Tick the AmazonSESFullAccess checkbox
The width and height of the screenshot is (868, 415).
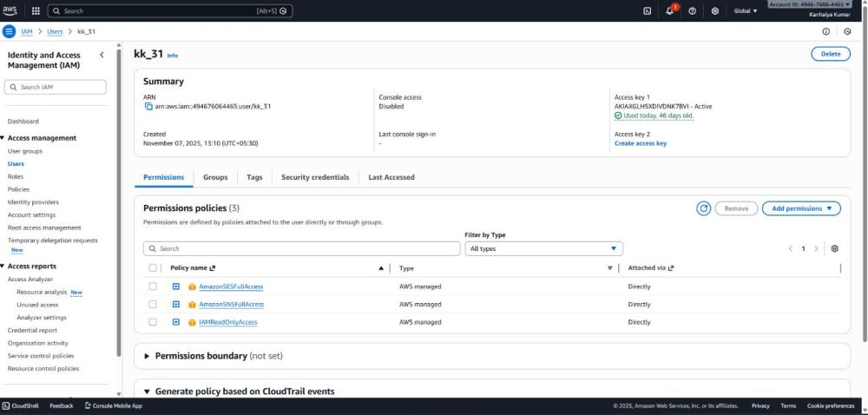point(153,287)
